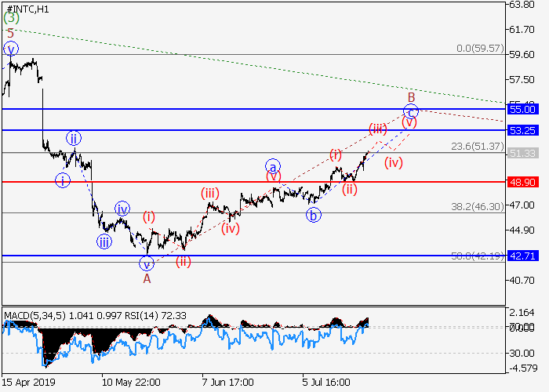Image resolution: width=549 pixels, height=392 pixels.
Task: Click the blue circled wave b marker
Action: 314,215
